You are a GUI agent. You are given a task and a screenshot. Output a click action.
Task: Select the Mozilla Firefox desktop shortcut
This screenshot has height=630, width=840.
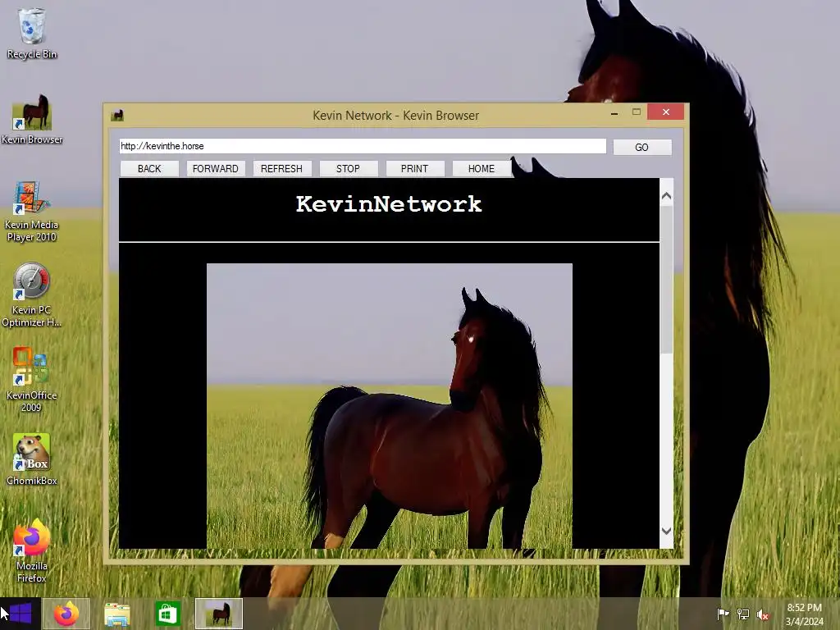[x=32, y=550]
